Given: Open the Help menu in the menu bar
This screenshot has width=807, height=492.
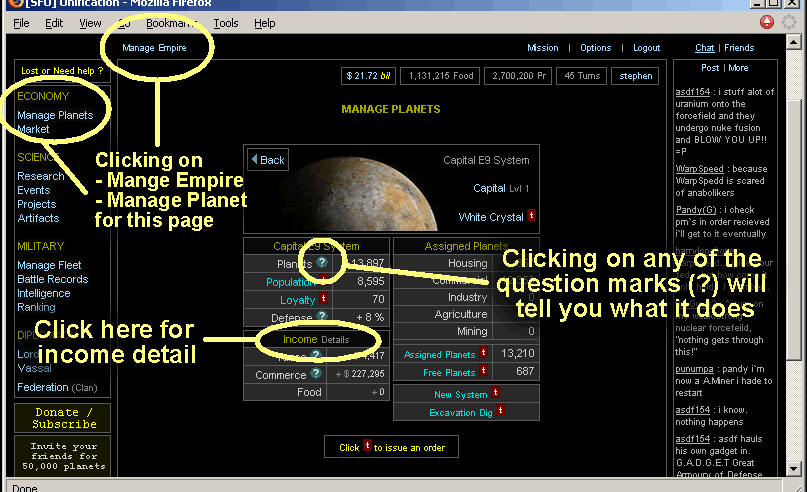Looking at the screenshot, I should (264, 23).
